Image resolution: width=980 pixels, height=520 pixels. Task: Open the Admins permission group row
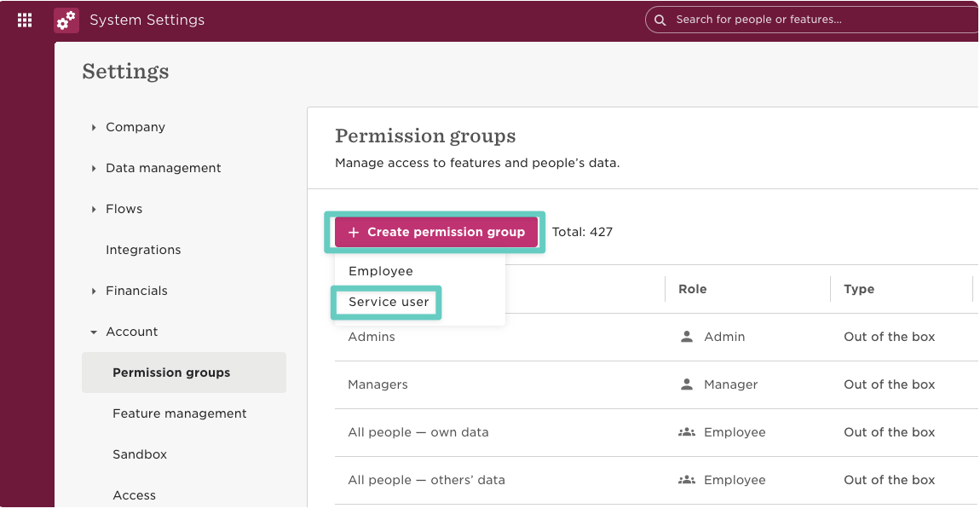tap(372, 337)
